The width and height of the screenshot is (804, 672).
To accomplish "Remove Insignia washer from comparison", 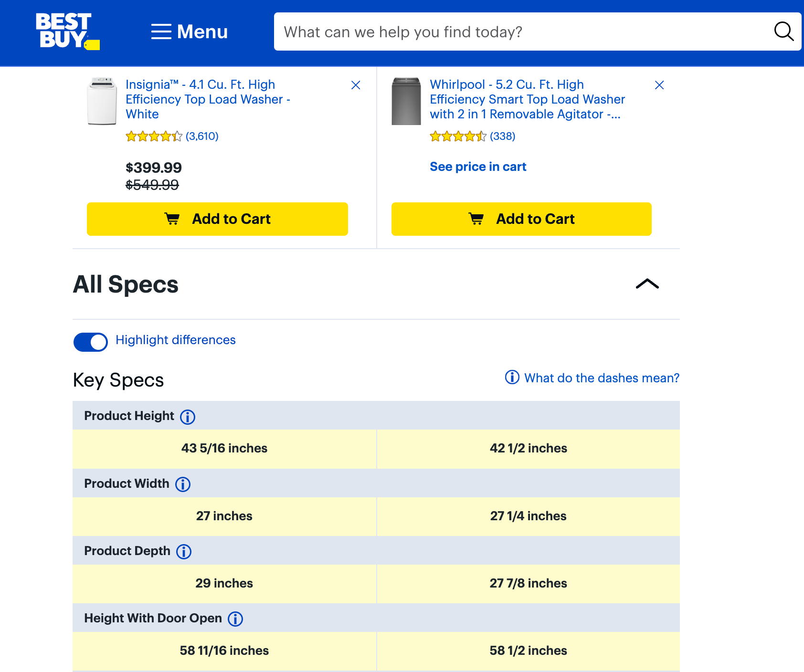I will point(356,85).
